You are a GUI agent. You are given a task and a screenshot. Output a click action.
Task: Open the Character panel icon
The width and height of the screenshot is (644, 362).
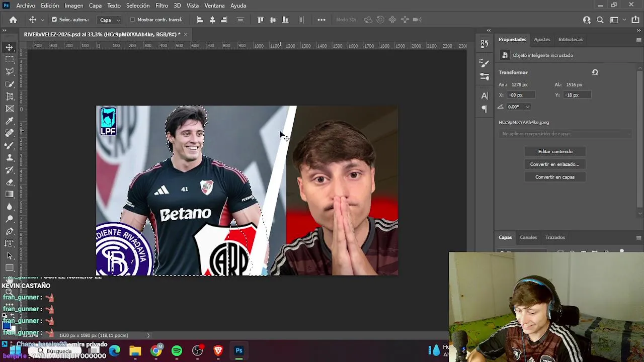pyautogui.click(x=485, y=96)
